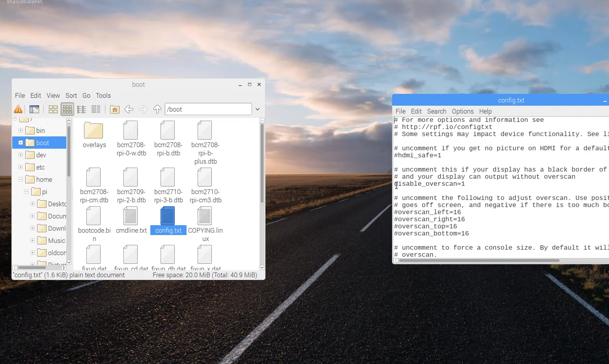Open the Sort menu in file manager

pyautogui.click(x=71, y=95)
